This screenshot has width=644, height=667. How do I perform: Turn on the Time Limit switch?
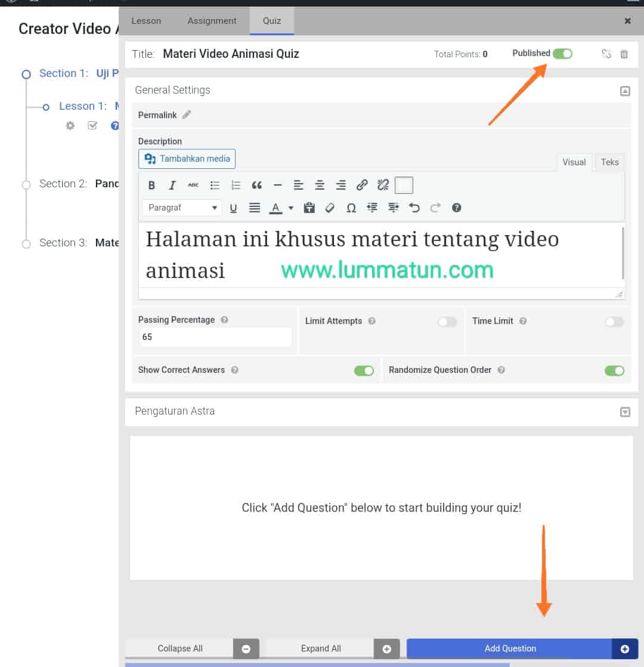pyautogui.click(x=614, y=322)
